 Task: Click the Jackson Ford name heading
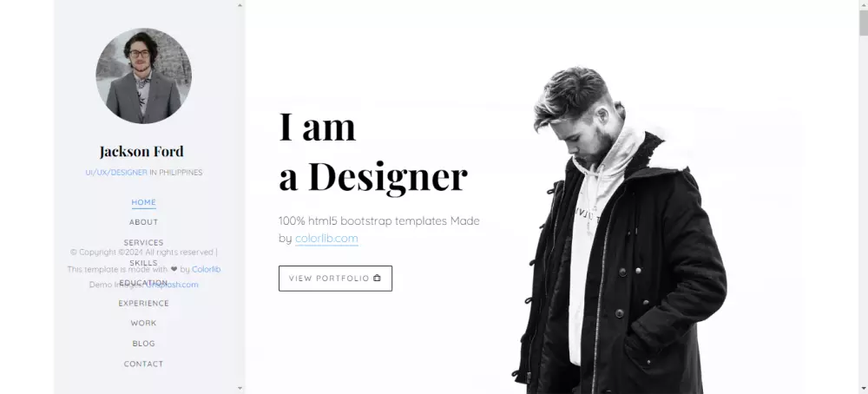click(141, 151)
